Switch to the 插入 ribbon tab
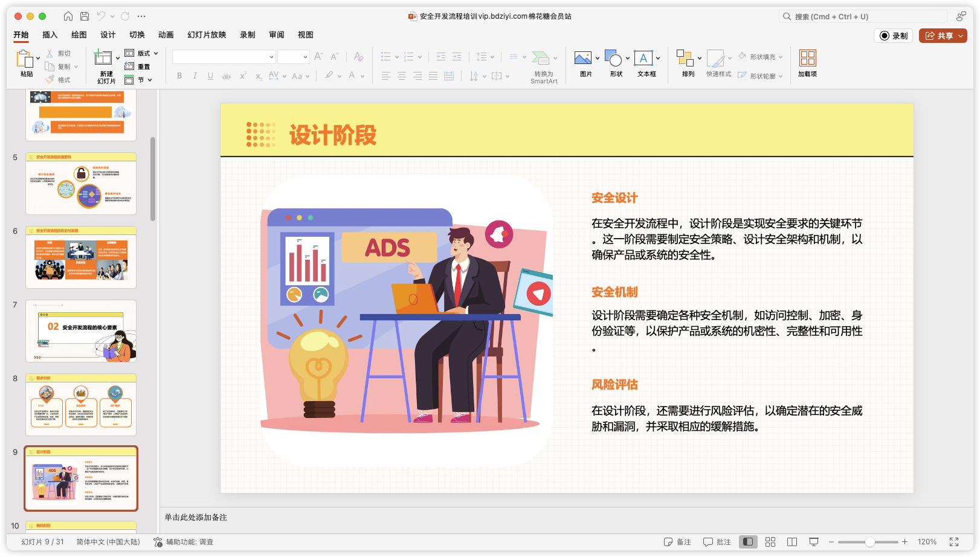This screenshot has width=980, height=557. [50, 35]
